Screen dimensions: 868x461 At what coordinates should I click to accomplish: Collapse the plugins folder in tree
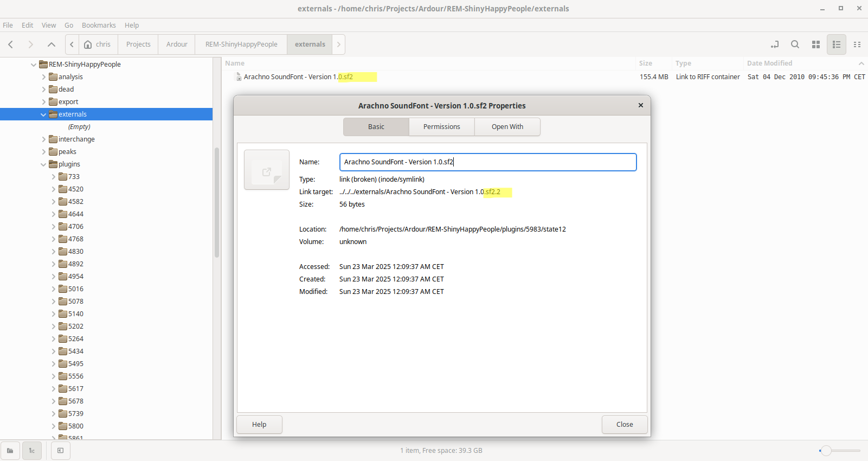pyautogui.click(x=43, y=164)
